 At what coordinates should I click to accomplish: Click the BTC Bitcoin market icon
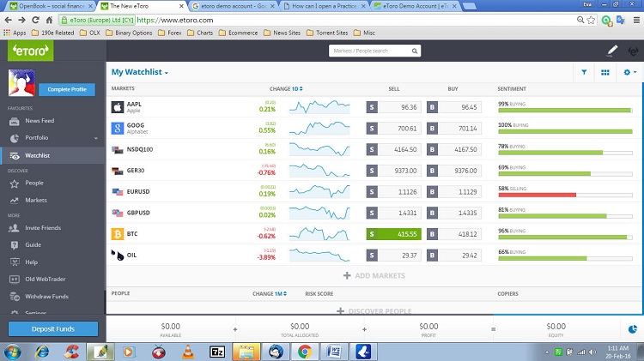118,234
